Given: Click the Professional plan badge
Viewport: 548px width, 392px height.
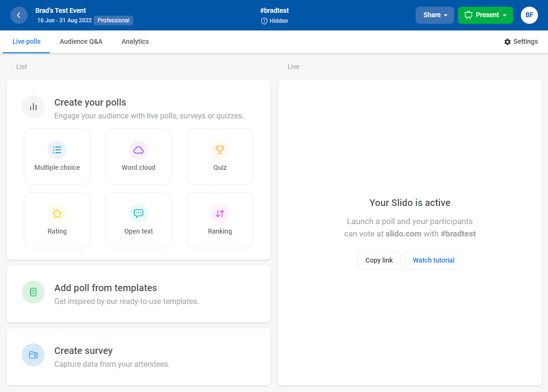Looking at the screenshot, I should tap(113, 20).
